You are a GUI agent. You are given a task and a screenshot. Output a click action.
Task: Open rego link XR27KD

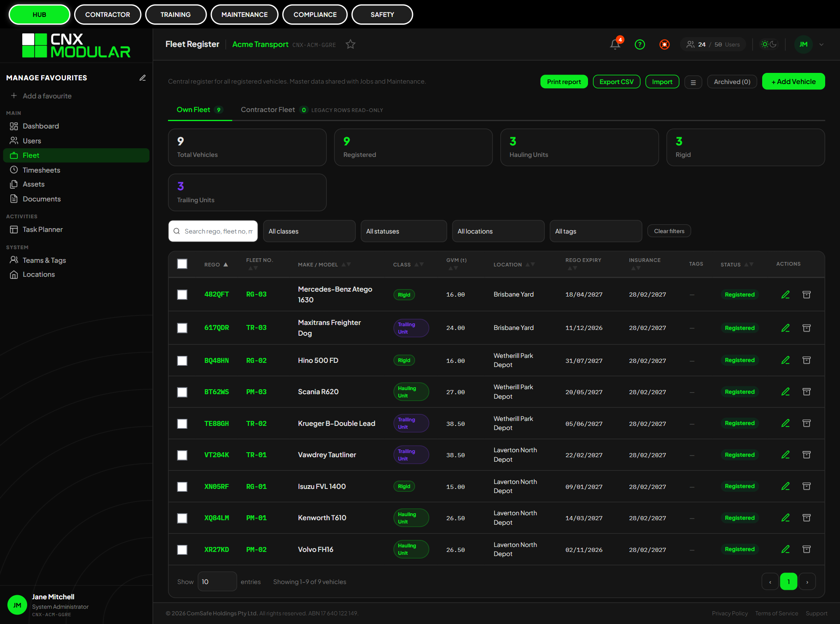(x=217, y=549)
